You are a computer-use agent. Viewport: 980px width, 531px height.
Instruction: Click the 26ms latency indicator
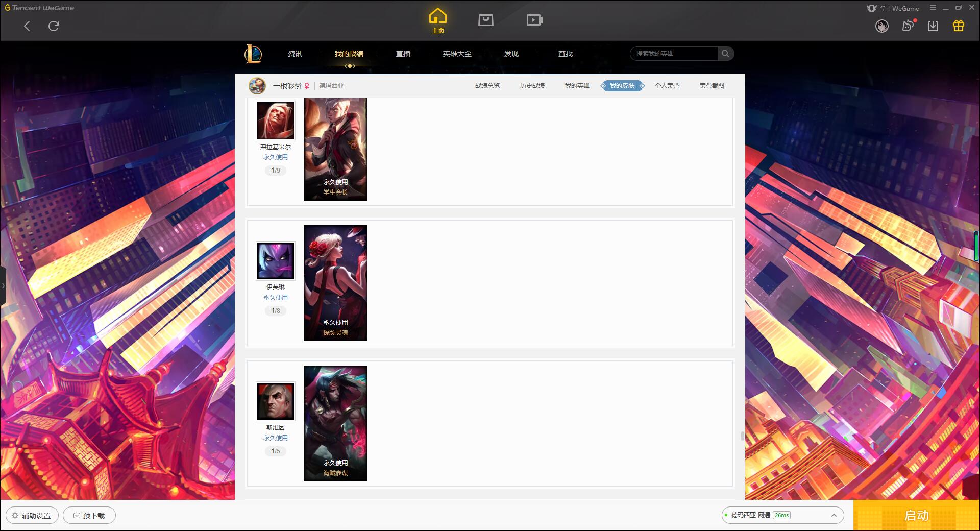pyautogui.click(x=781, y=515)
